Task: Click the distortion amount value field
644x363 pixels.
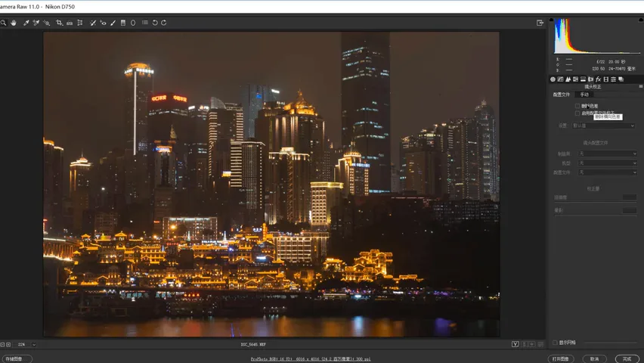Action: pos(629,197)
